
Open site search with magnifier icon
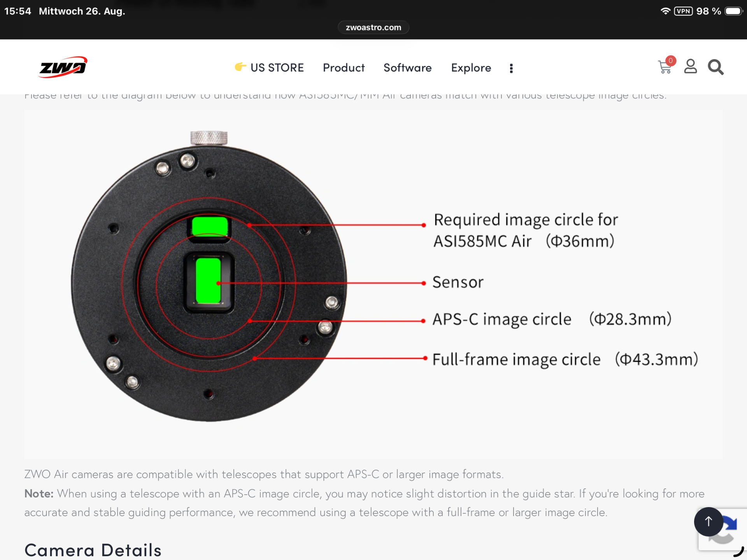(715, 67)
